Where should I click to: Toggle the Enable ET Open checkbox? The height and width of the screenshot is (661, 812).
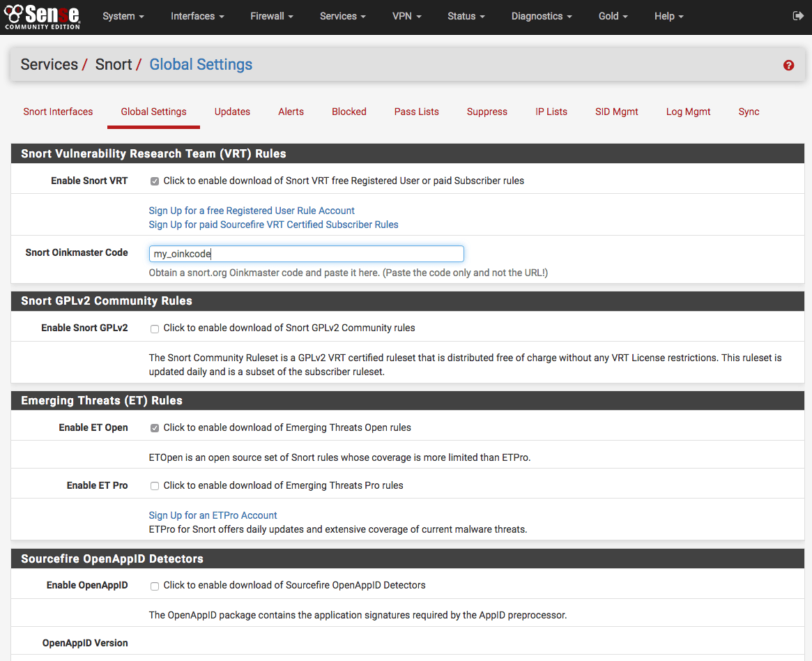(155, 428)
